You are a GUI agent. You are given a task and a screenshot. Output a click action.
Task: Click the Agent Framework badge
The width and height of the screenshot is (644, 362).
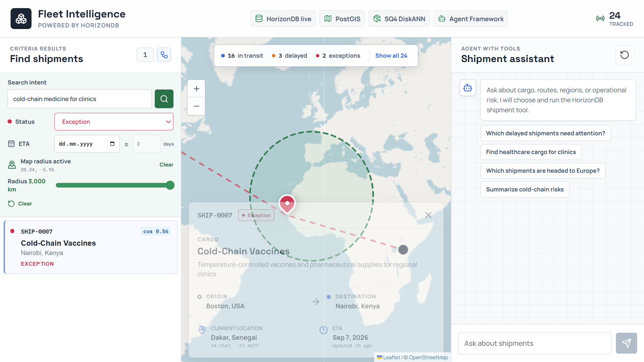[471, 19]
